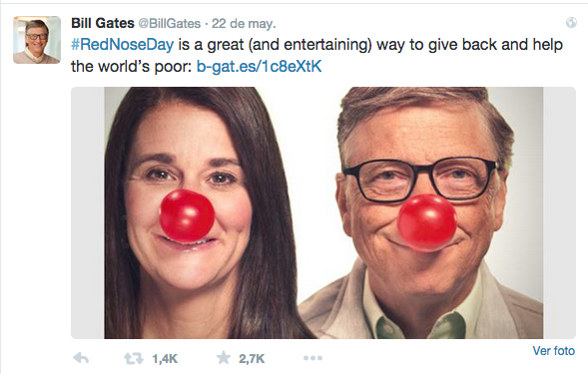Click the woman's red clown nose in photo

[x=187, y=216]
